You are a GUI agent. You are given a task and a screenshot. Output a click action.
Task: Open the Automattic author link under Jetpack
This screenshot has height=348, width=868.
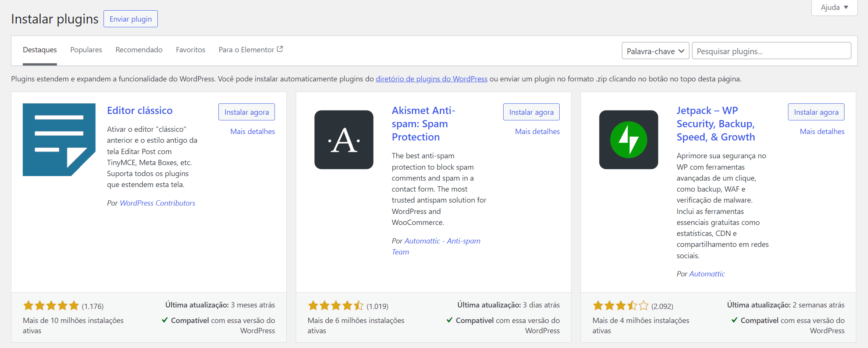(707, 274)
